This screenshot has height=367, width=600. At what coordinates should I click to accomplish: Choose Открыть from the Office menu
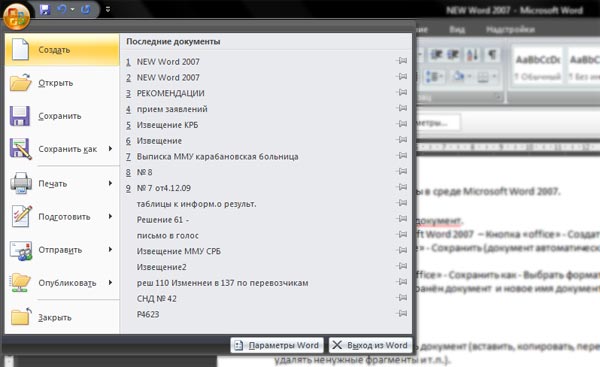point(62,83)
